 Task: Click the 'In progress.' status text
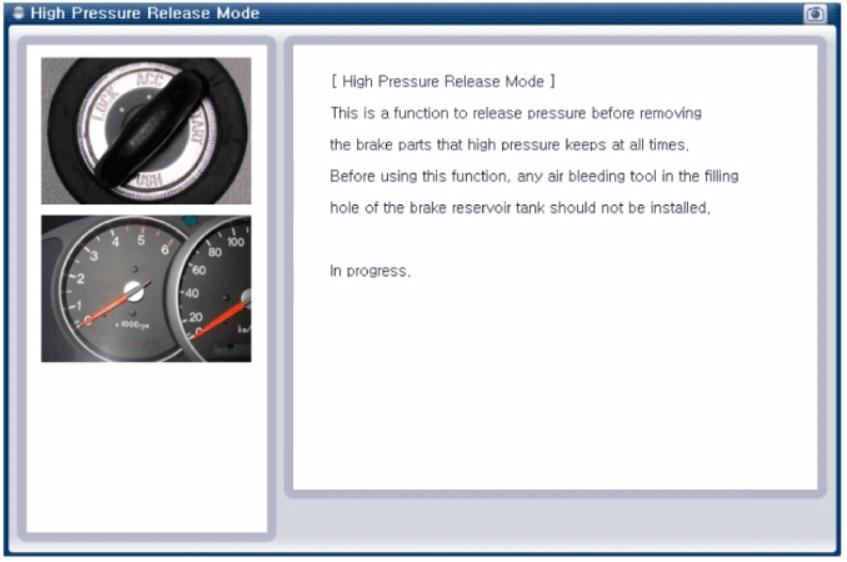pyautogui.click(x=370, y=271)
